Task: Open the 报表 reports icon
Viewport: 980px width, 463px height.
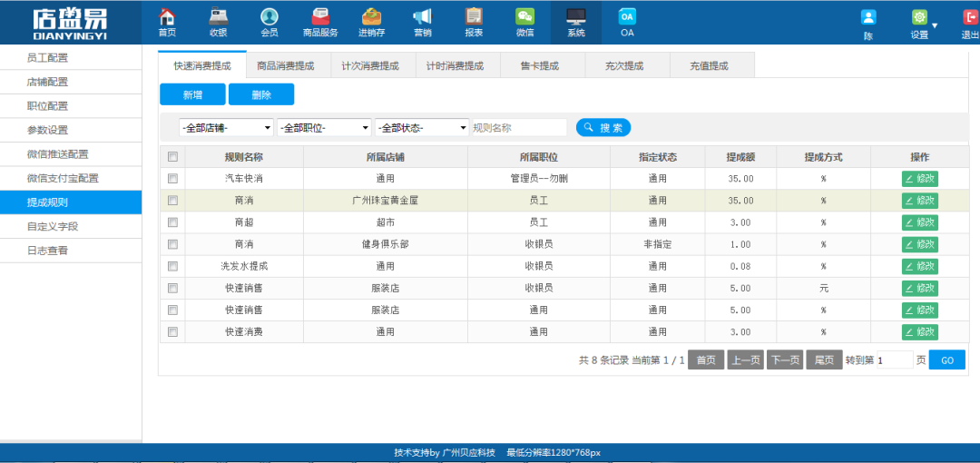Action: pos(474,17)
